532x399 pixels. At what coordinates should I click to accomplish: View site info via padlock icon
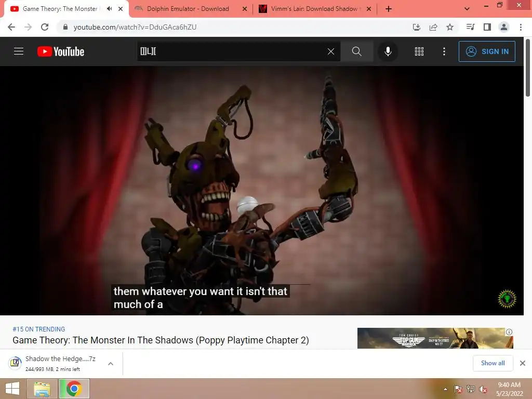[65, 27]
